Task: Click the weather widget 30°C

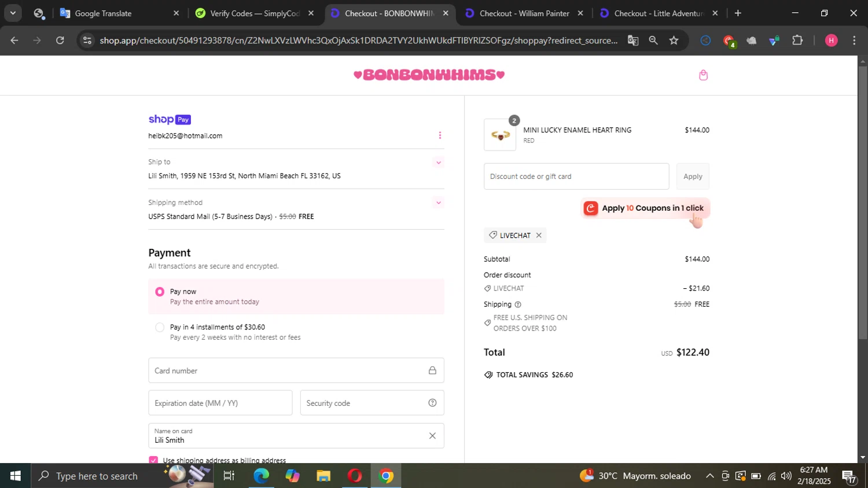Action: click(635, 476)
